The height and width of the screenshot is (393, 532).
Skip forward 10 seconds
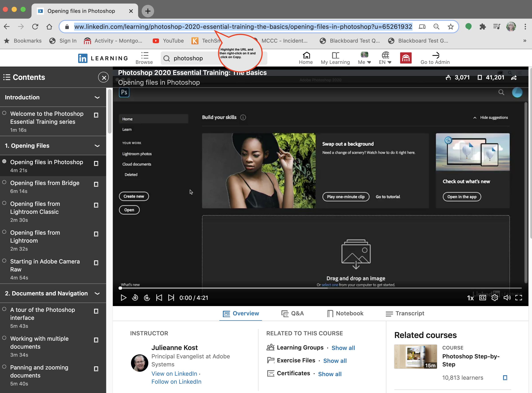coord(147,298)
